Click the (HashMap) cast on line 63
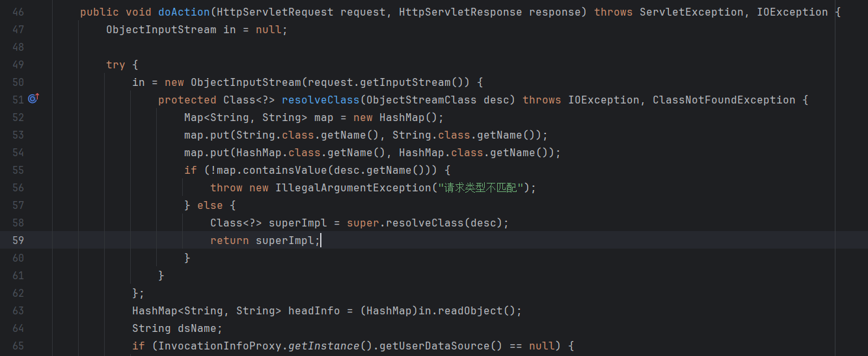 tap(389, 311)
